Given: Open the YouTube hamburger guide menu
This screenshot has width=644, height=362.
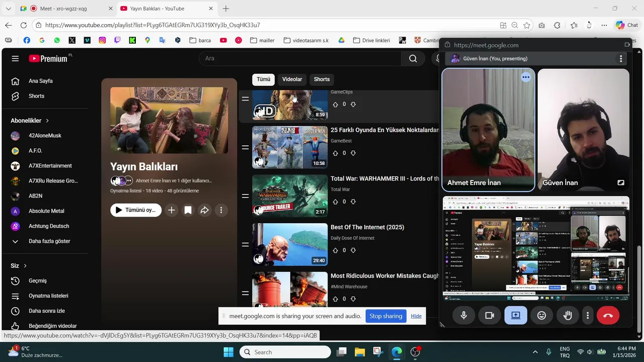Looking at the screenshot, I should (x=15, y=58).
